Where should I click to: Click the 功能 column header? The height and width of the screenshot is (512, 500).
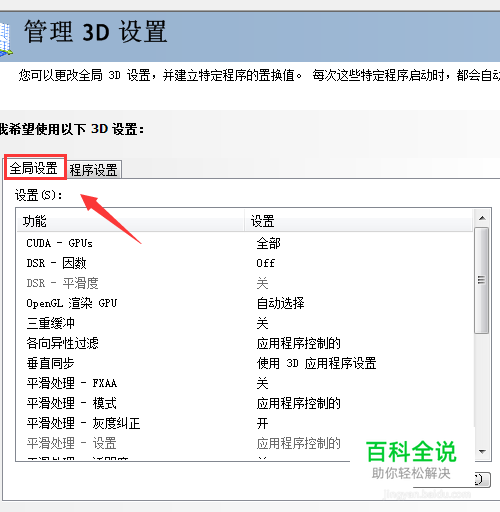pos(131,221)
